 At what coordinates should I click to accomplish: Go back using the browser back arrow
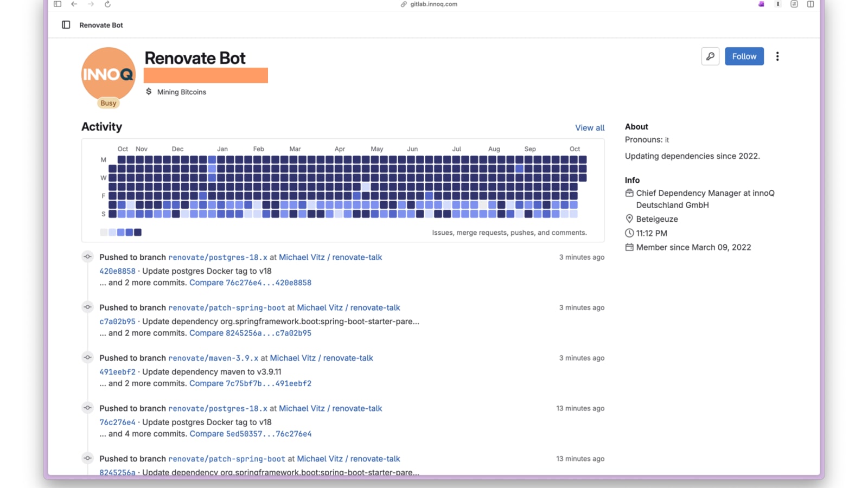pyautogui.click(x=74, y=4)
